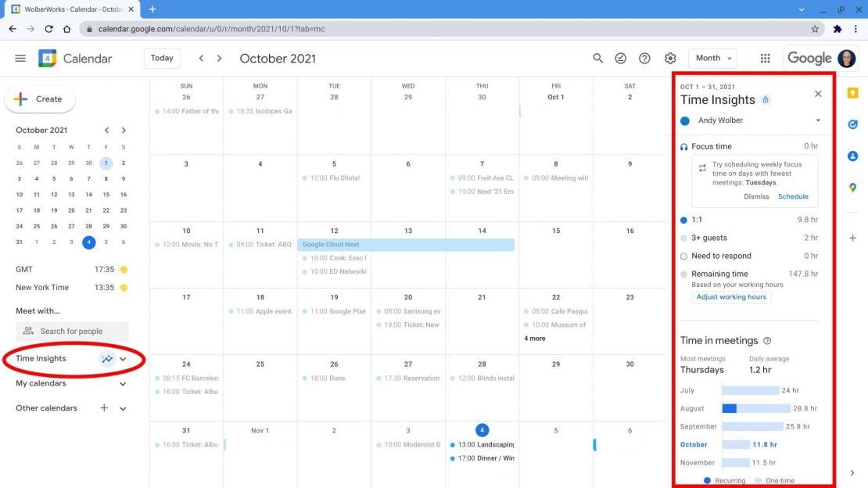This screenshot has width=868, height=488.
Task: Open the Andy Wolber calendar selector dropdown
Action: pos(818,120)
